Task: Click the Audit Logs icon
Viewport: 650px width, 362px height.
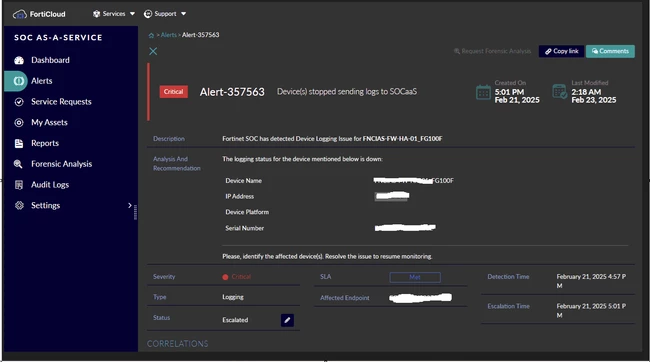Action: (19, 185)
